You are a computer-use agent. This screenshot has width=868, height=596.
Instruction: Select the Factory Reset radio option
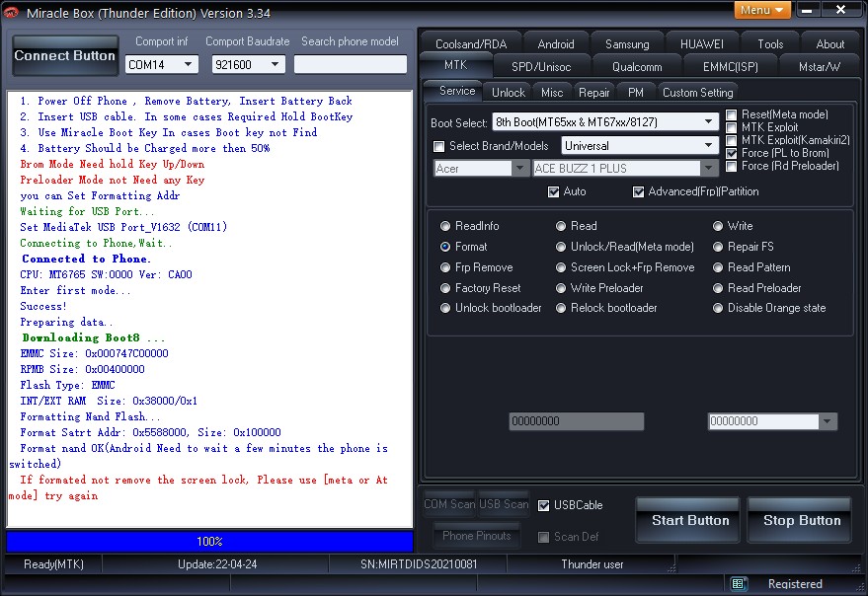click(445, 288)
